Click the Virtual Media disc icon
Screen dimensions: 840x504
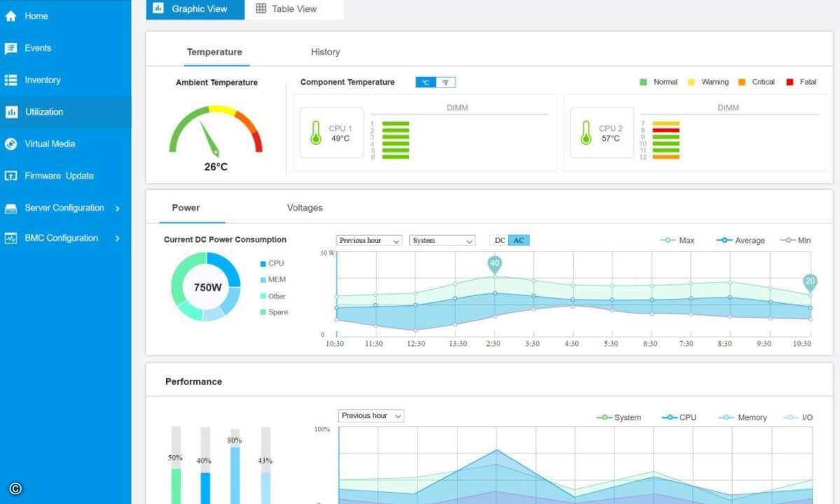pyautogui.click(x=11, y=144)
